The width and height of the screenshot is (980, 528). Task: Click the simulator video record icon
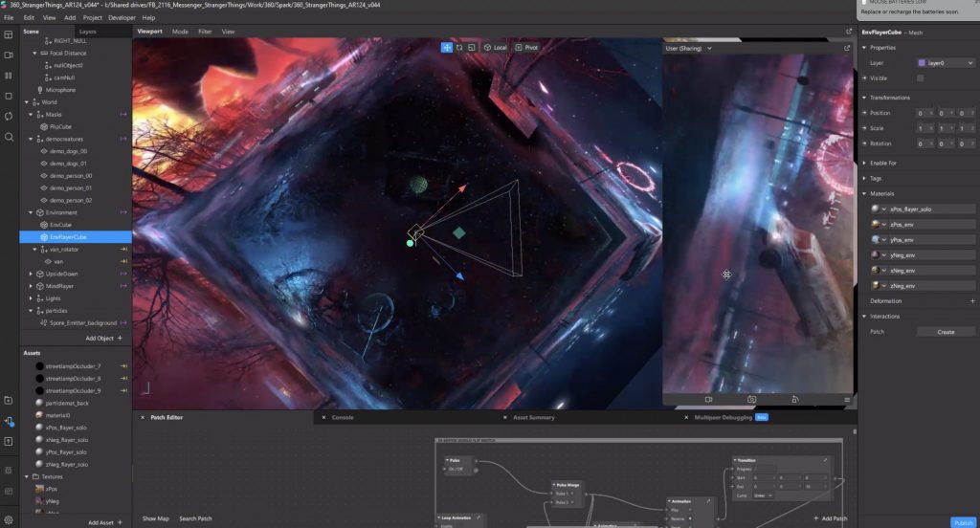click(x=709, y=399)
